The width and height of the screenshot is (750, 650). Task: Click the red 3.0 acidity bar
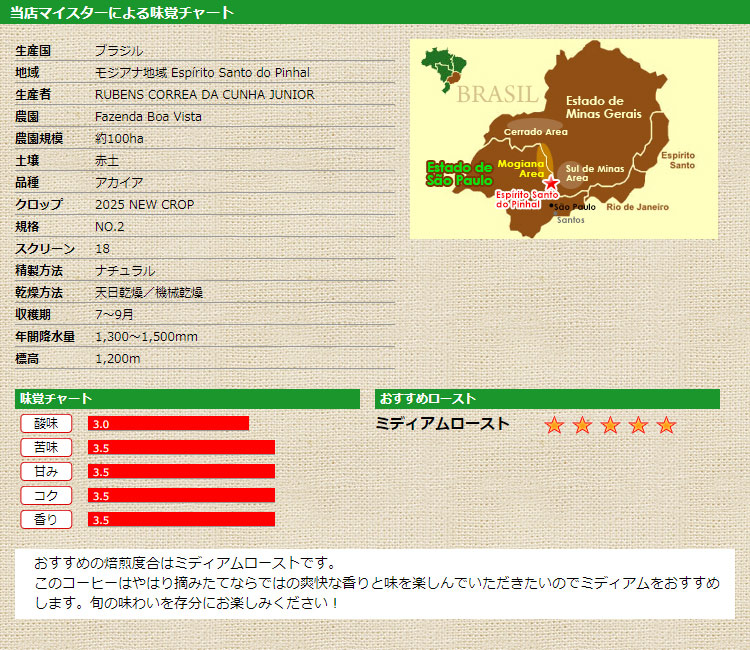[x=168, y=423]
